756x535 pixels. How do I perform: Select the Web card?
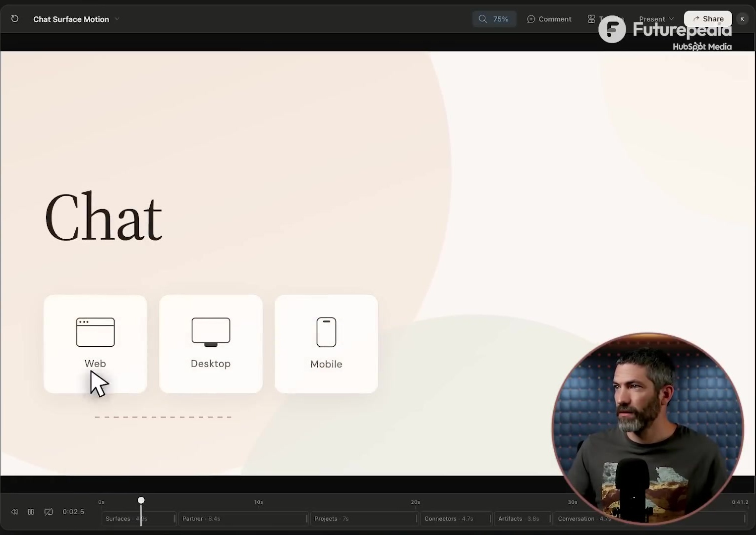(x=95, y=344)
